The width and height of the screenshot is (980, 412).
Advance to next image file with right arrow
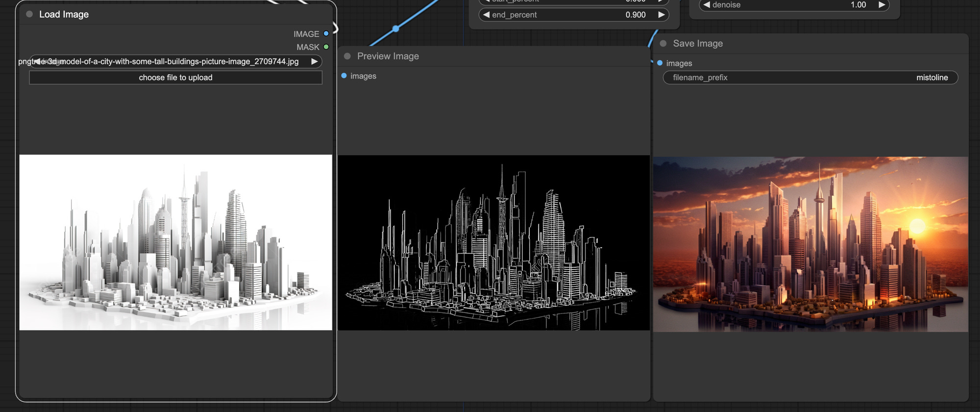pyautogui.click(x=314, y=61)
